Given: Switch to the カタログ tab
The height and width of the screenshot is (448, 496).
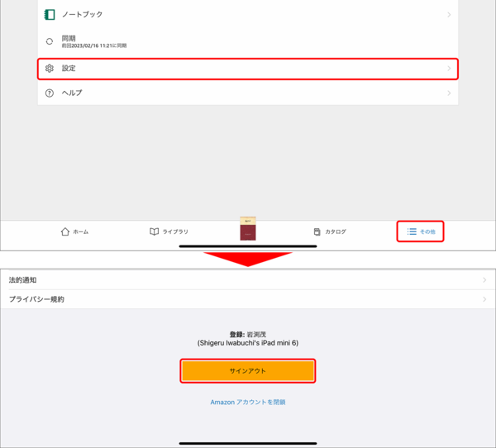Looking at the screenshot, I should pos(330,231).
